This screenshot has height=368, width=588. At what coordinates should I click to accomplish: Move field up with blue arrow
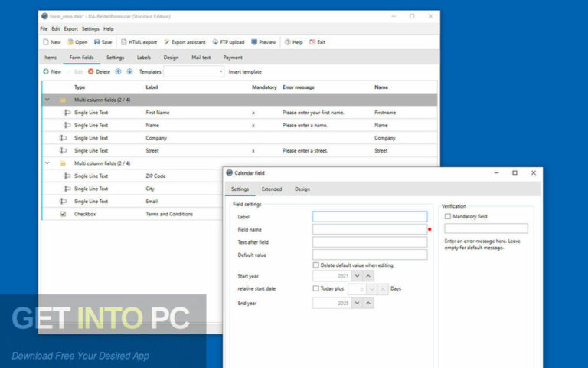pos(118,71)
